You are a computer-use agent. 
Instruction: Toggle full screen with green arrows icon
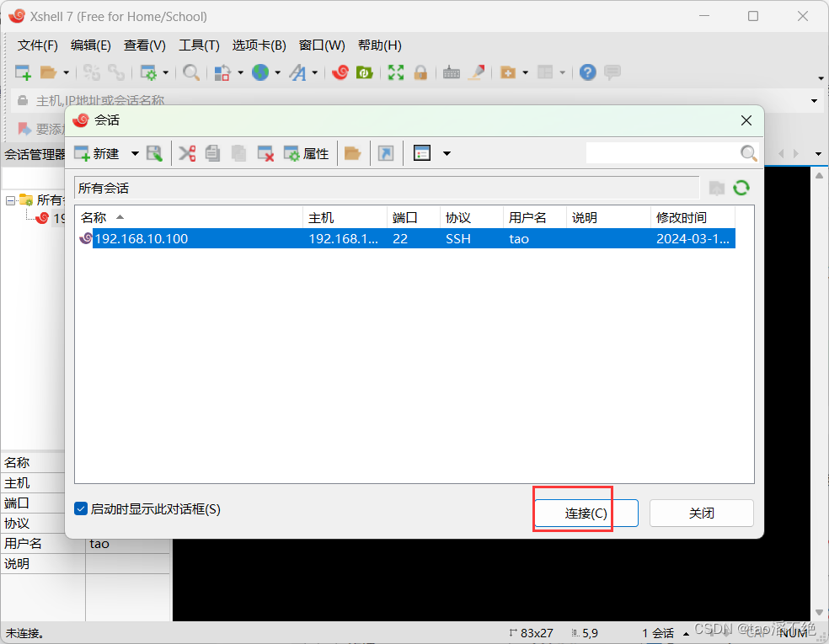[395, 72]
